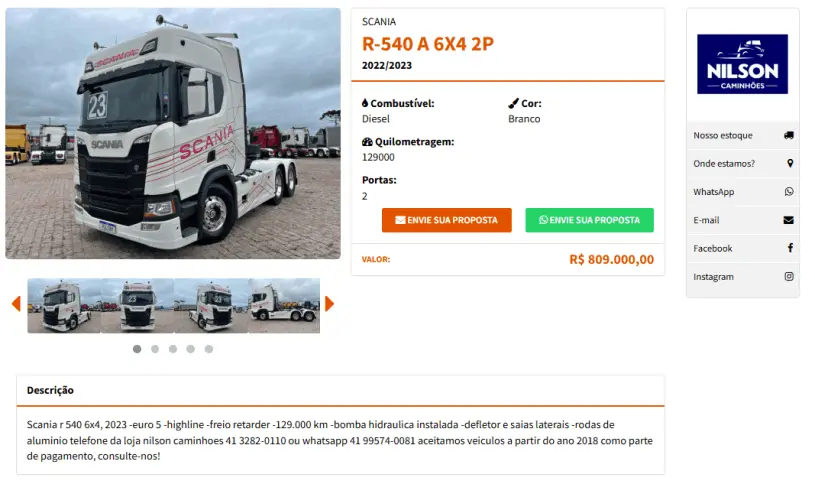This screenshot has height=484, width=815.
Task: Click the truck icon beside Nosso estoque
Action: pos(788,135)
